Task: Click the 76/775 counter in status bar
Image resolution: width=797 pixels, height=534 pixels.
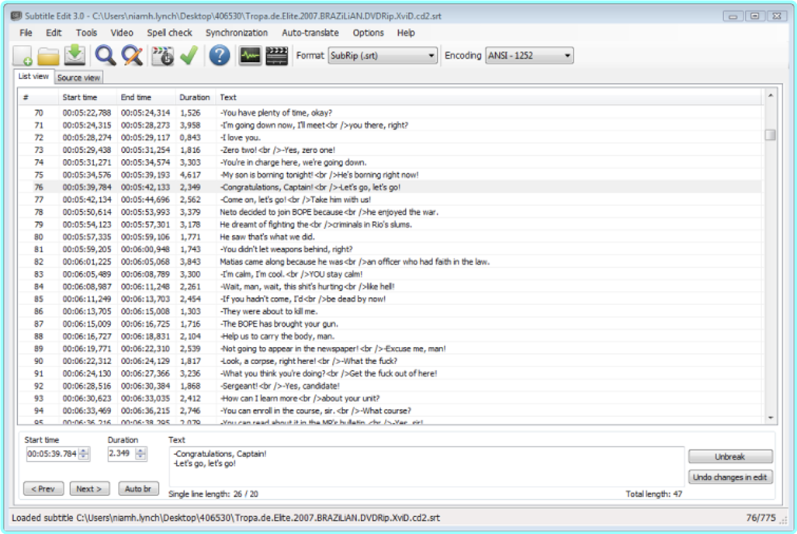Action: tap(761, 518)
